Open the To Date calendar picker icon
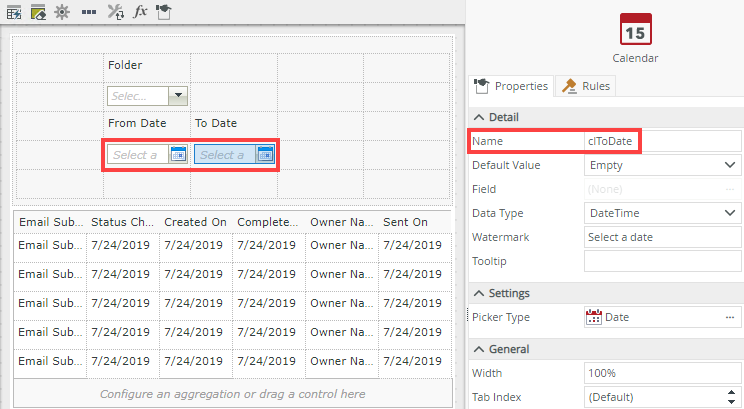 pyautogui.click(x=265, y=154)
